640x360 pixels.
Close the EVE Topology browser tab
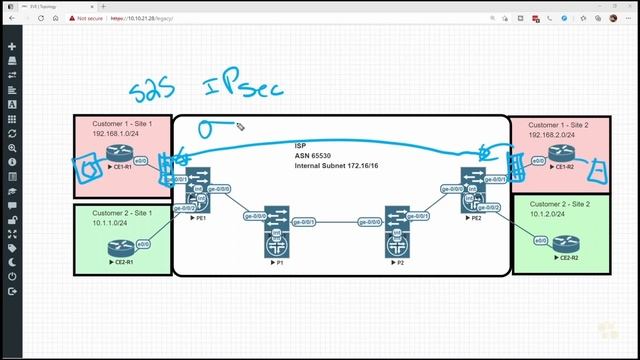[92, 7]
